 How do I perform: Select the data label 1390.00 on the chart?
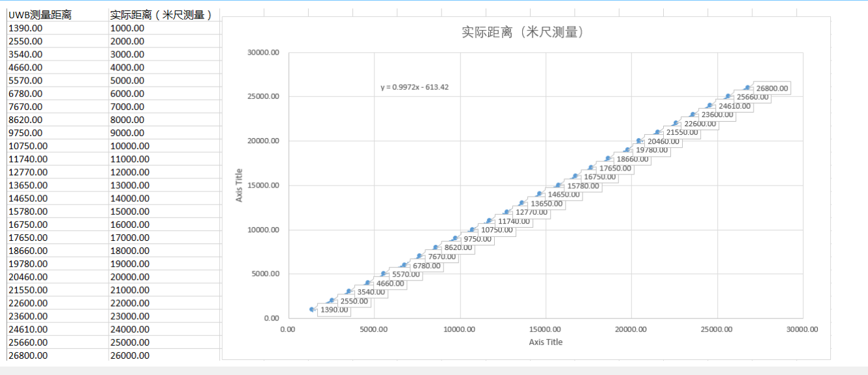click(x=333, y=310)
